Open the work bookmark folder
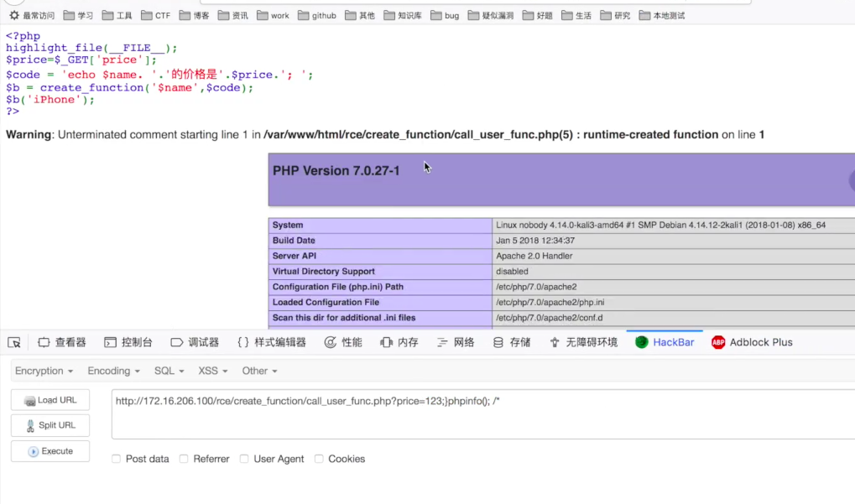 (273, 15)
